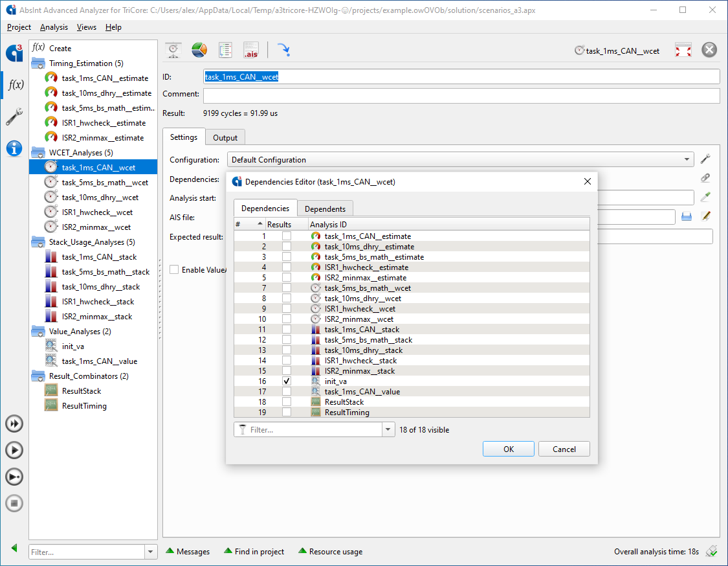The height and width of the screenshot is (566, 728).
Task: Click the run all analyses fast-forward button
Action: (14, 424)
